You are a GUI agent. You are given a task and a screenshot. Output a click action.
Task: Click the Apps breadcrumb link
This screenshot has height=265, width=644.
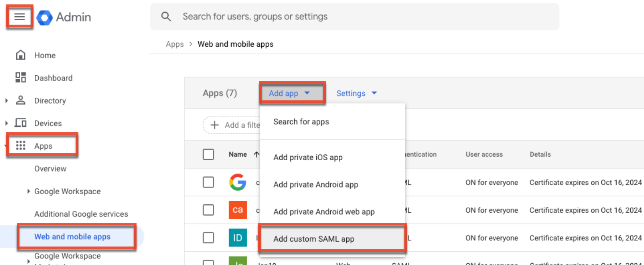coord(174,44)
